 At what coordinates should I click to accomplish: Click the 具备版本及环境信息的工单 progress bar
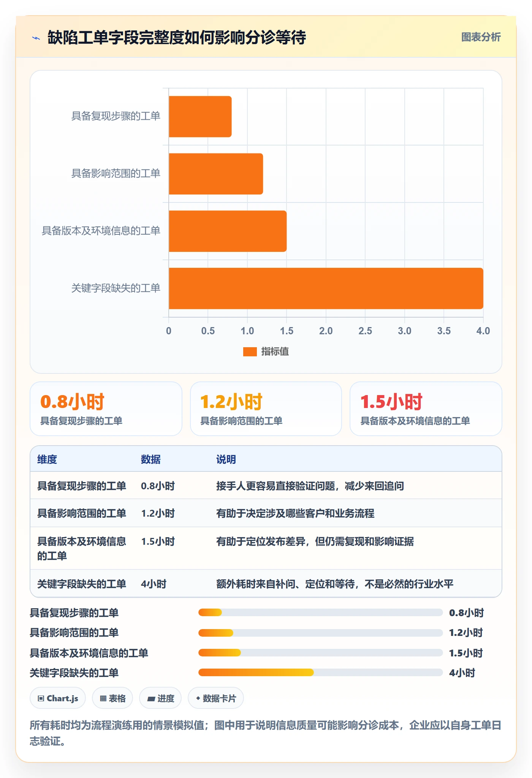[x=320, y=653]
